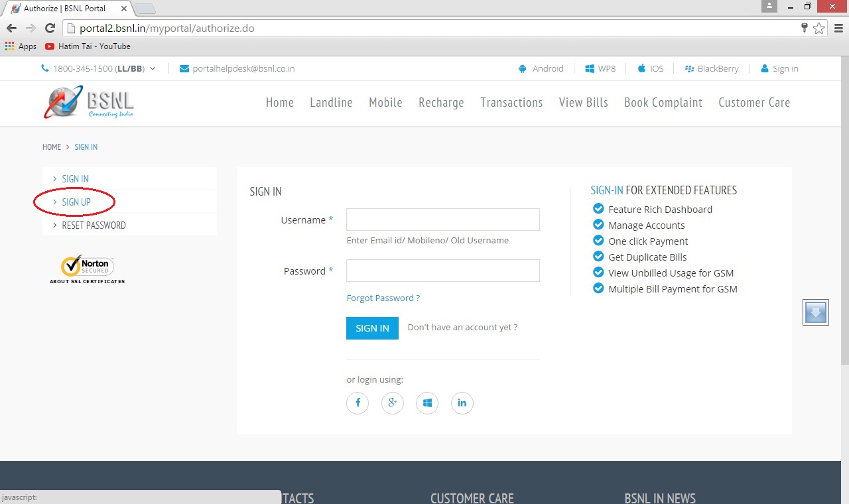Click the Chrome user profile icon
The width and height of the screenshot is (849, 504).
pos(769,6)
